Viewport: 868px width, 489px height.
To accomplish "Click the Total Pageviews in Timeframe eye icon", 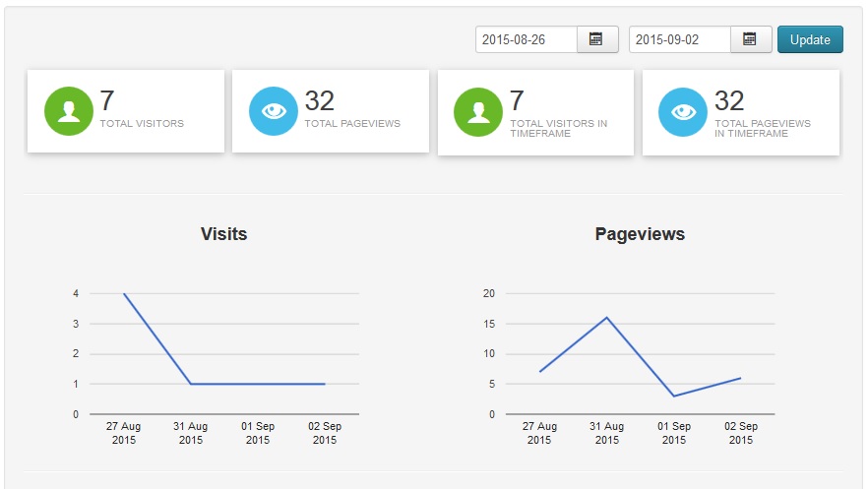I will point(683,112).
